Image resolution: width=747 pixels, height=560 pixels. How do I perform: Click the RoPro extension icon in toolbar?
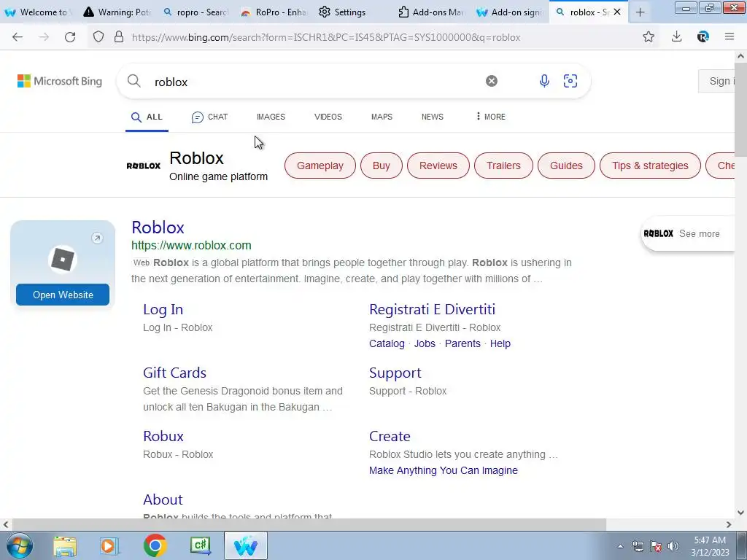[703, 36]
